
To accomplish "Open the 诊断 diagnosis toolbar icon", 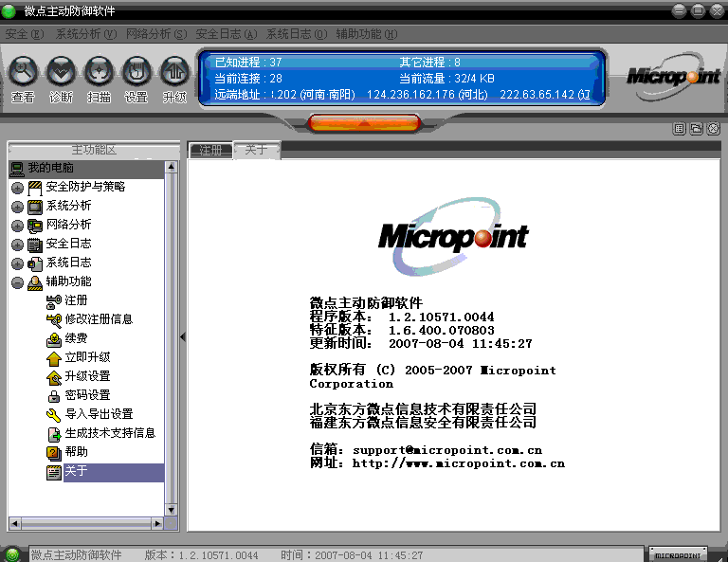I will (x=61, y=71).
